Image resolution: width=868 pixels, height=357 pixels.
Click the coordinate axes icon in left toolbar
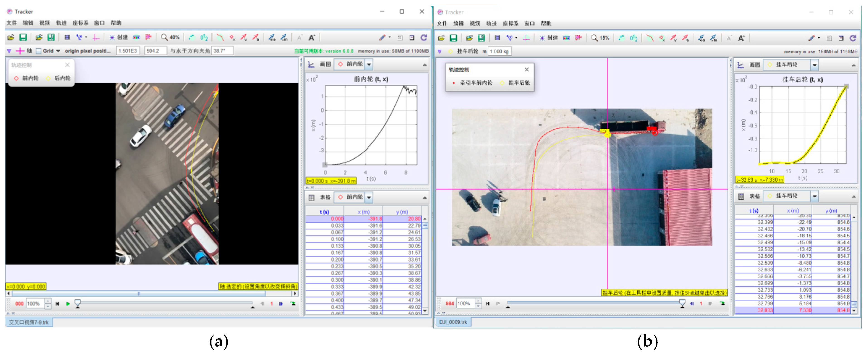pyautogui.click(x=96, y=37)
